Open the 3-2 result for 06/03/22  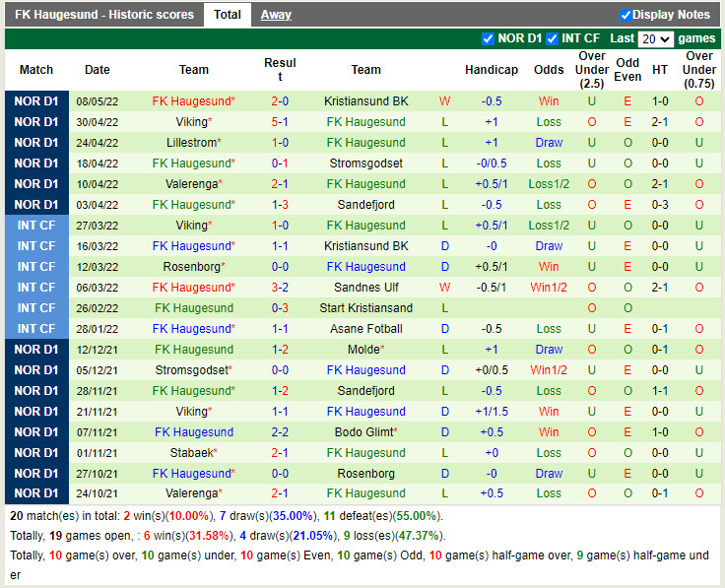pyautogui.click(x=280, y=288)
